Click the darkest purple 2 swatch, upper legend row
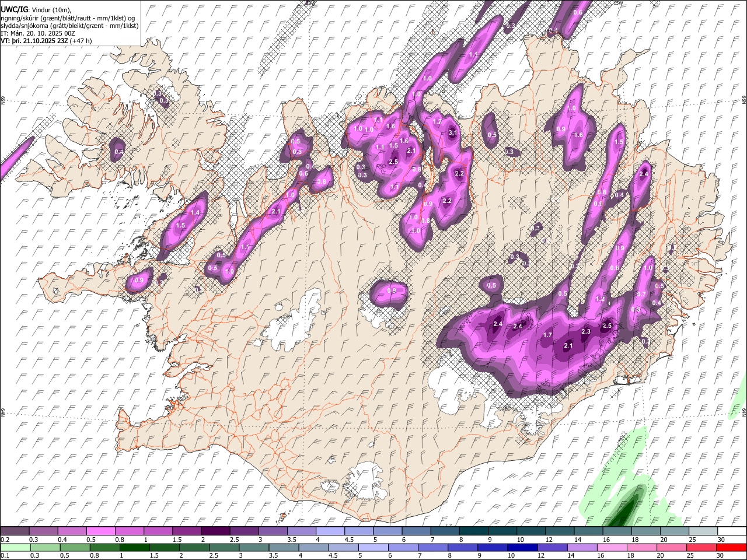This screenshot has width=747, height=560. click(x=215, y=531)
